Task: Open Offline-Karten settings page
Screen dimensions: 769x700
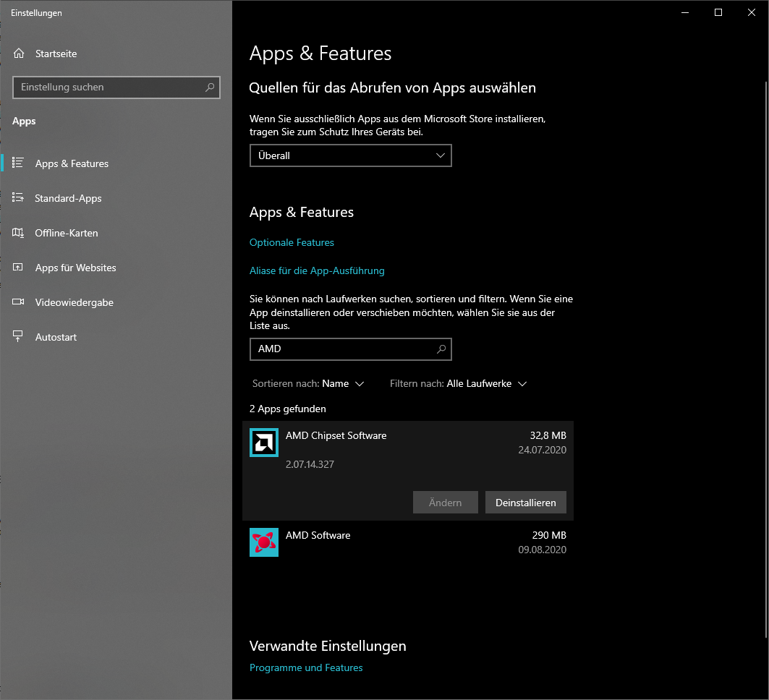Action: [x=67, y=233]
